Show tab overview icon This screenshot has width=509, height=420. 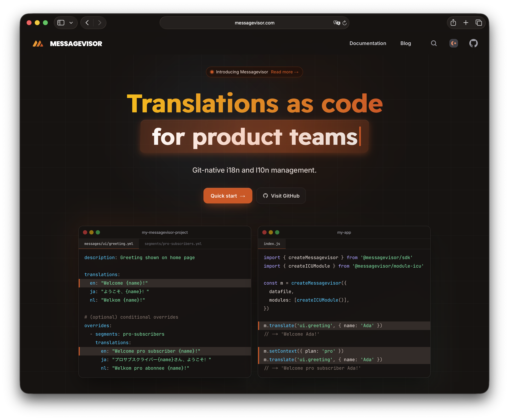pyautogui.click(x=479, y=23)
